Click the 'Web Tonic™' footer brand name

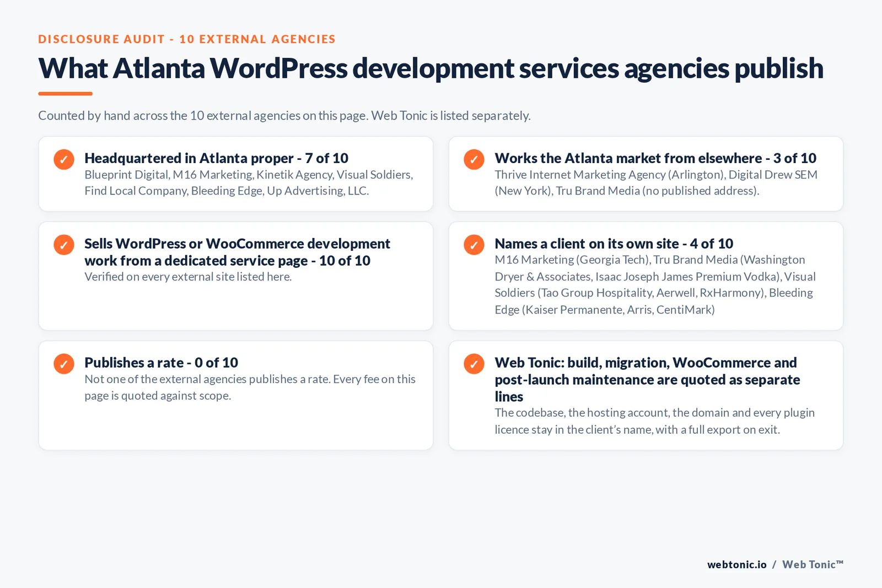coord(813,564)
